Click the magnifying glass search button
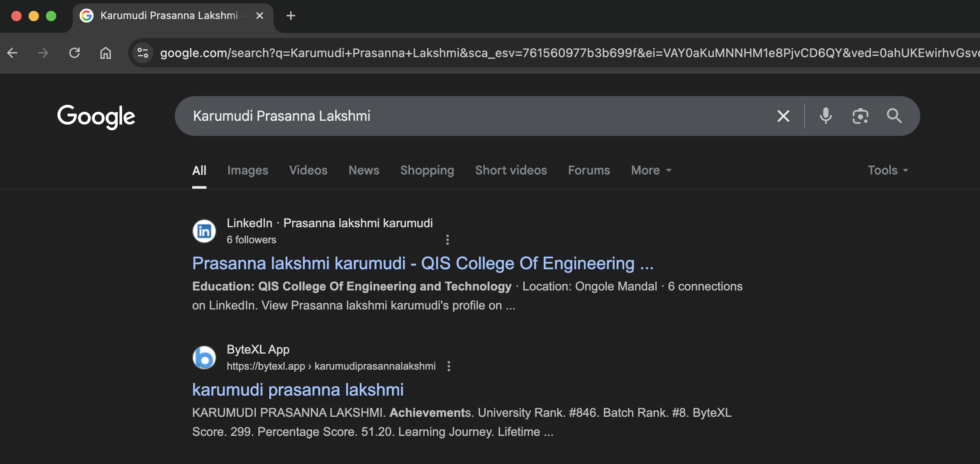This screenshot has height=464, width=980. pyautogui.click(x=894, y=116)
